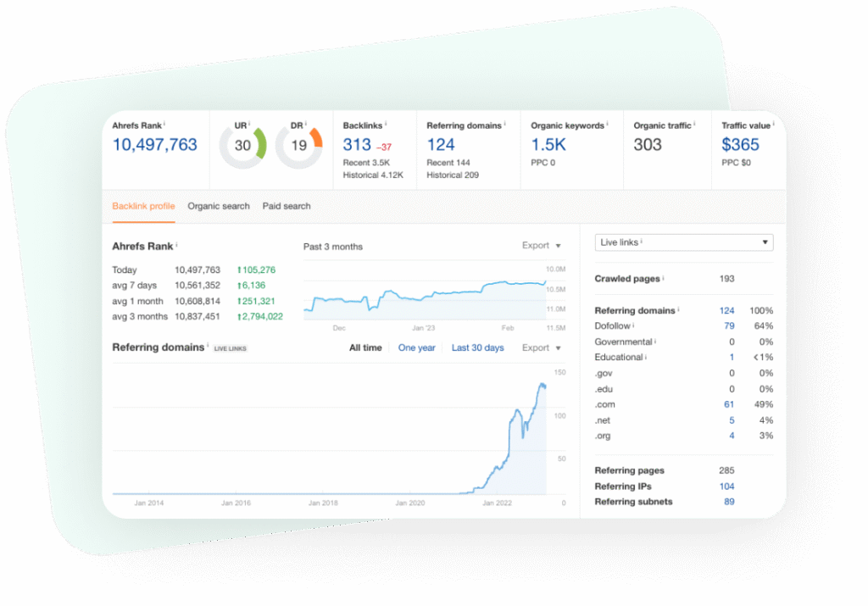This screenshot has height=606, width=868.
Task: Expand Export menu for Referring domains chart
Action: click(x=541, y=347)
